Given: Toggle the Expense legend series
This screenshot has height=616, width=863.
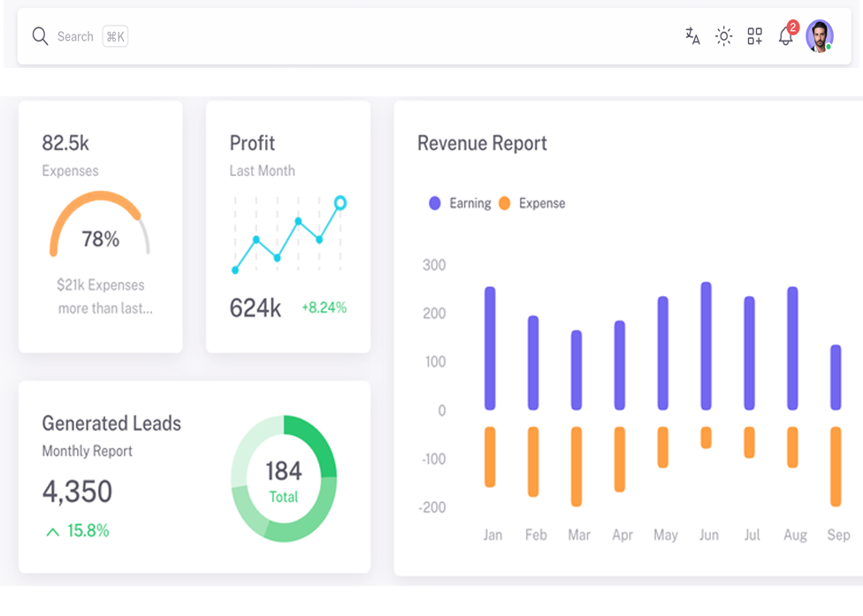Looking at the screenshot, I should coord(531,203).
